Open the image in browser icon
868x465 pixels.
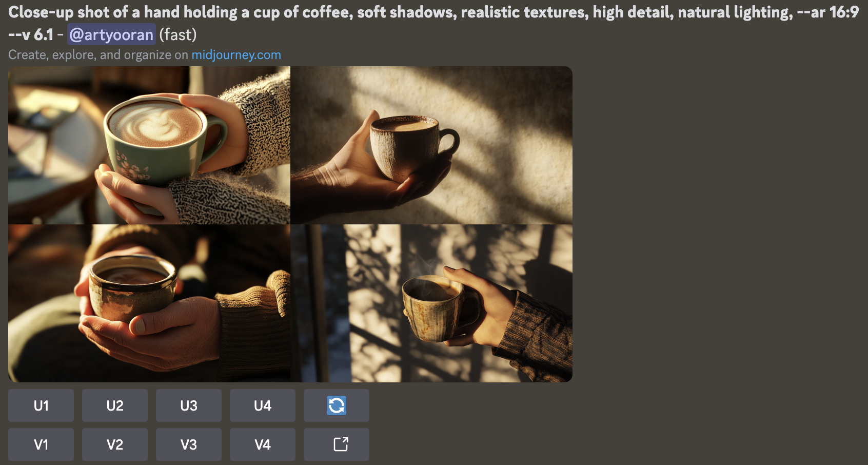[337, 444]
